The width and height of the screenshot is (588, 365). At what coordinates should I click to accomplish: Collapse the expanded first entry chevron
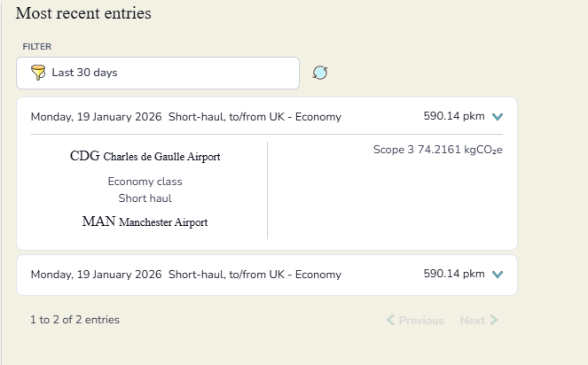(497, 117)
